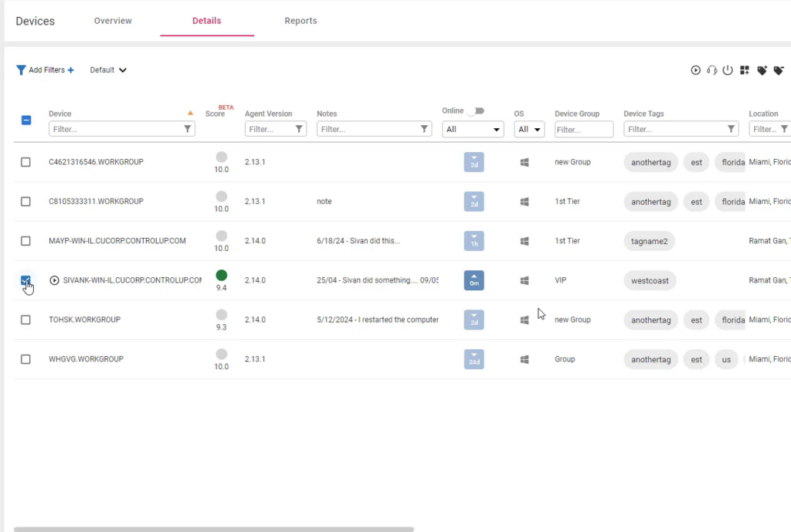This screenshot has height=532, width=791.
Task: Open the Online status All dropdown
Action: tap(473, 129)
